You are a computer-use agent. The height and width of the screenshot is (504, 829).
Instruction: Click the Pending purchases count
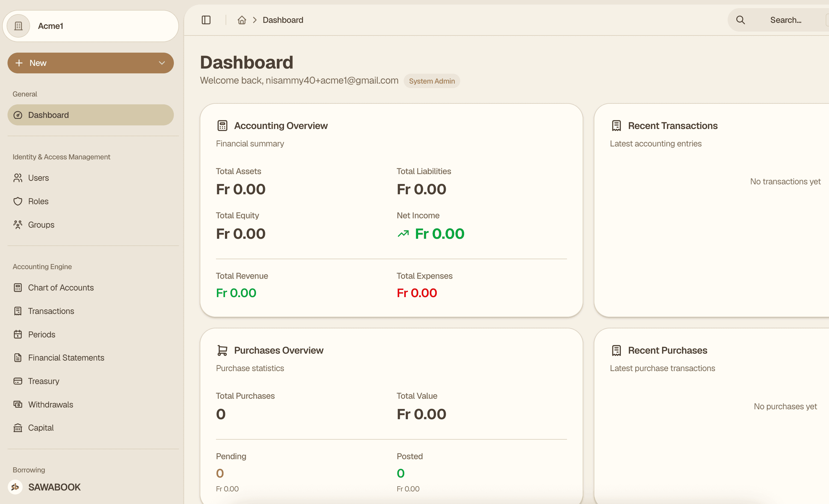220,473
